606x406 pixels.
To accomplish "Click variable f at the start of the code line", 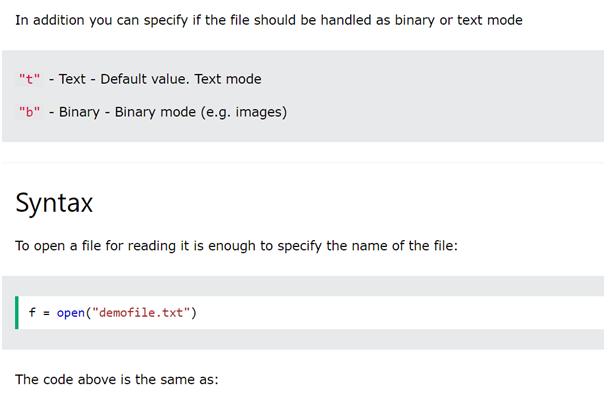I will point(32,313).
